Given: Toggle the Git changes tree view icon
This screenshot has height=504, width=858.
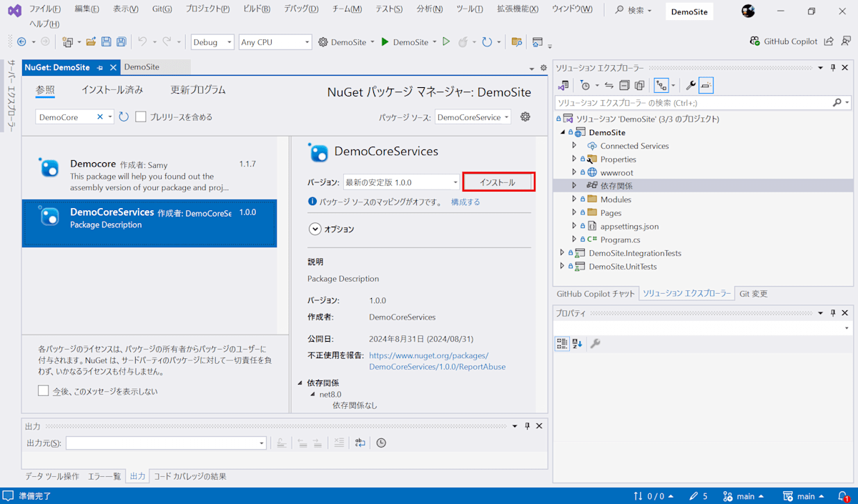Looking at the screenshot, I should (x=661, y=86).
